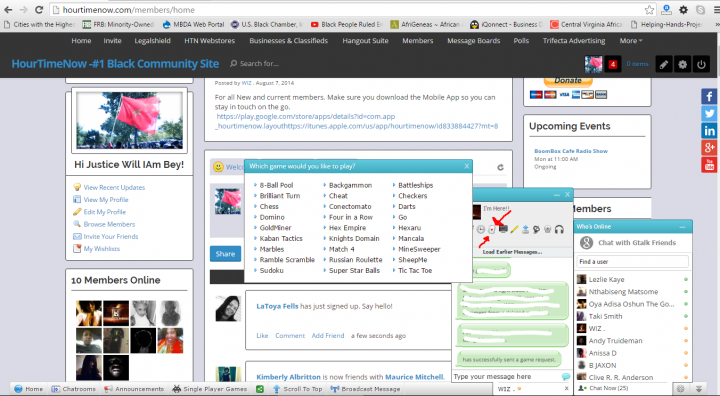Collapse the chat bar with the down-arrow icon
Viewport: 720px width, 396px height.
699,389
